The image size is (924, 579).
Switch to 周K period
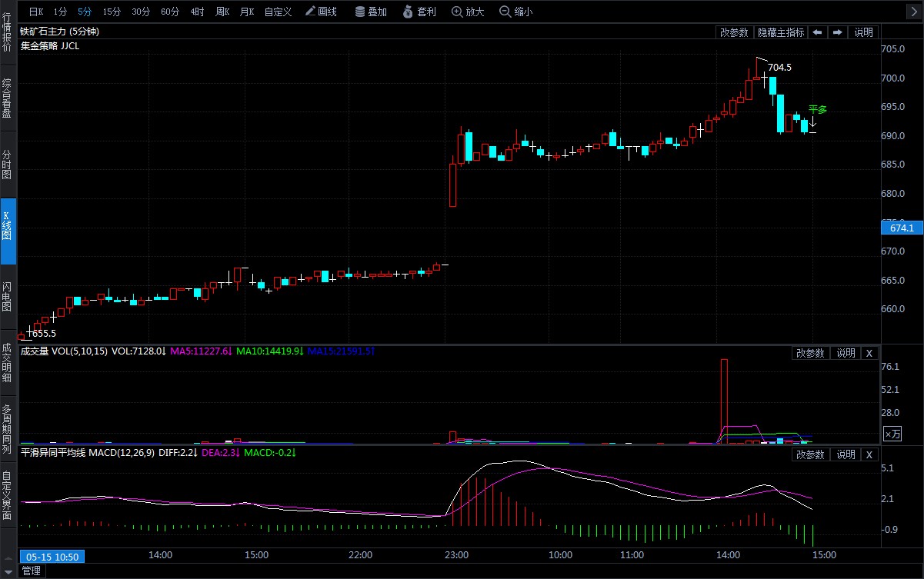[223, 12]
